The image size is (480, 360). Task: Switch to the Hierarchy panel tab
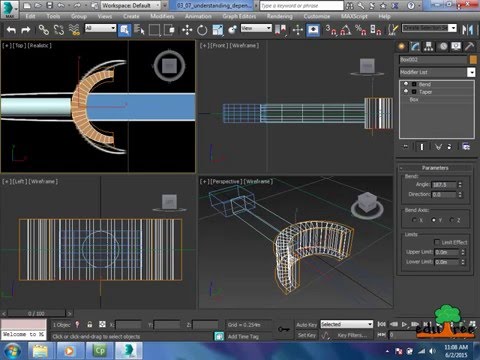point(429,47)
